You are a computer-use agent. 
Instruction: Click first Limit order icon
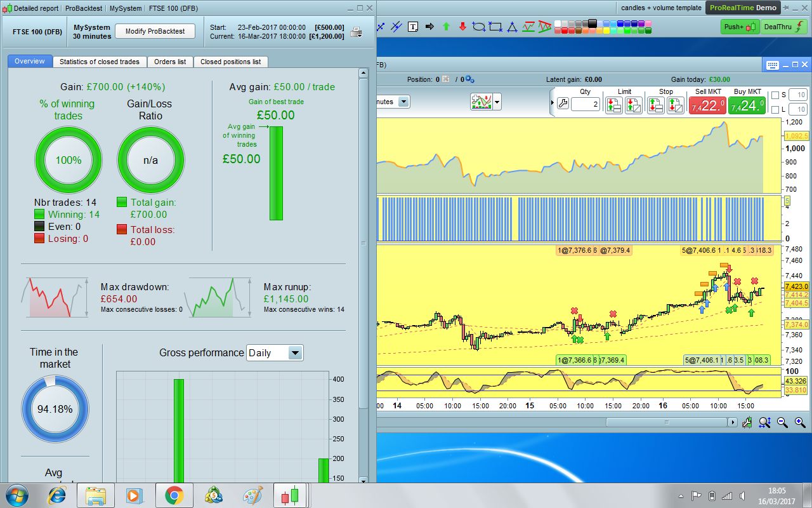[614, 105]
